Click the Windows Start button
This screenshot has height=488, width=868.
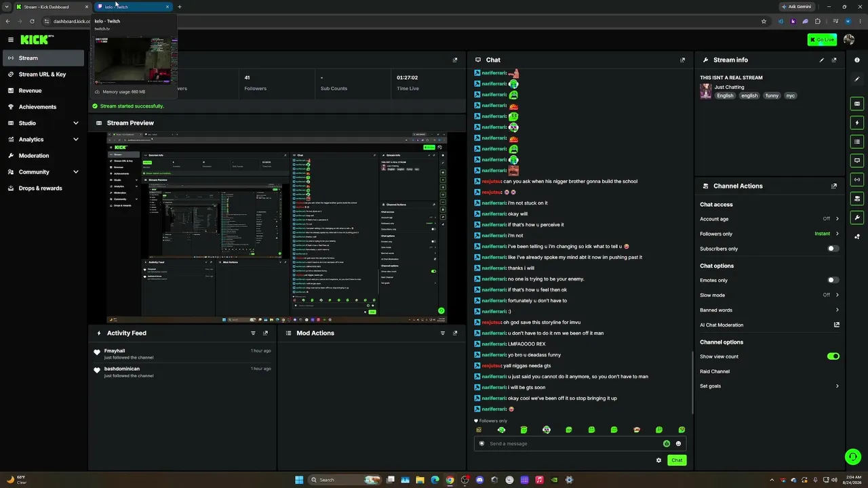tap(298, 480)
